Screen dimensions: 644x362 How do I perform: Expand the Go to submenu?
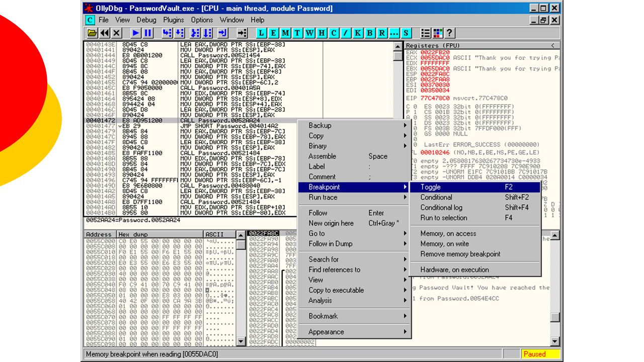click(x=355, y=234)
